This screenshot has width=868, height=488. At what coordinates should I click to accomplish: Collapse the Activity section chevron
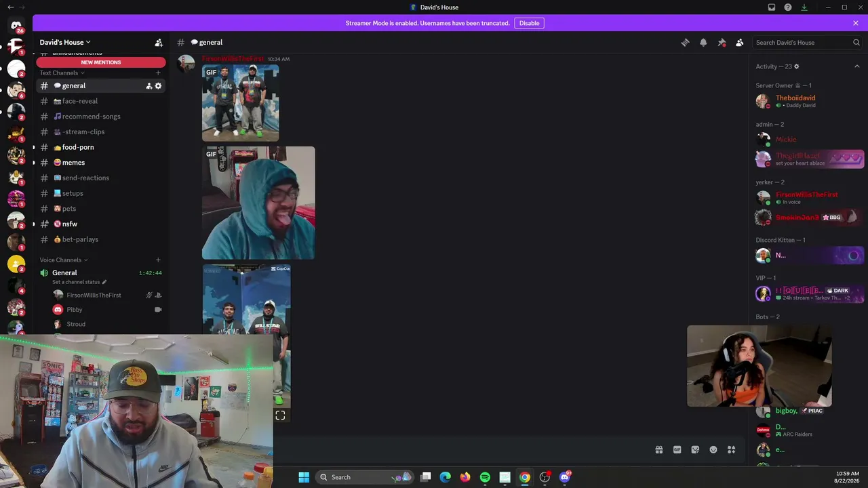(856, 66)
